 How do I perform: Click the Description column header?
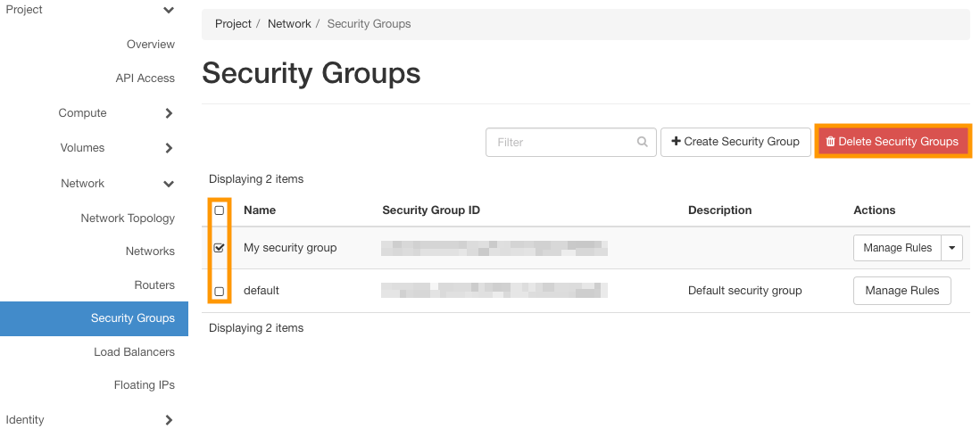pyautogui.click(x=720, y=210)
